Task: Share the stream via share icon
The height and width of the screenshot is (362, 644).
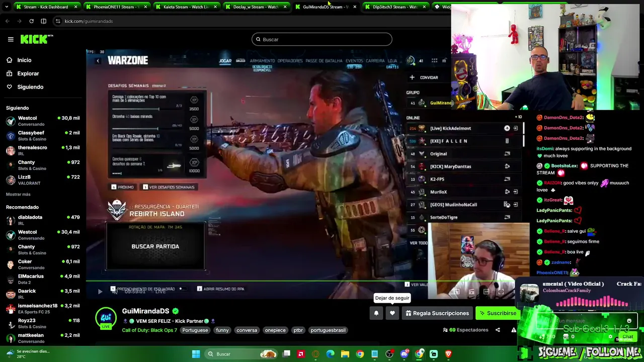Action: [498, 330]
